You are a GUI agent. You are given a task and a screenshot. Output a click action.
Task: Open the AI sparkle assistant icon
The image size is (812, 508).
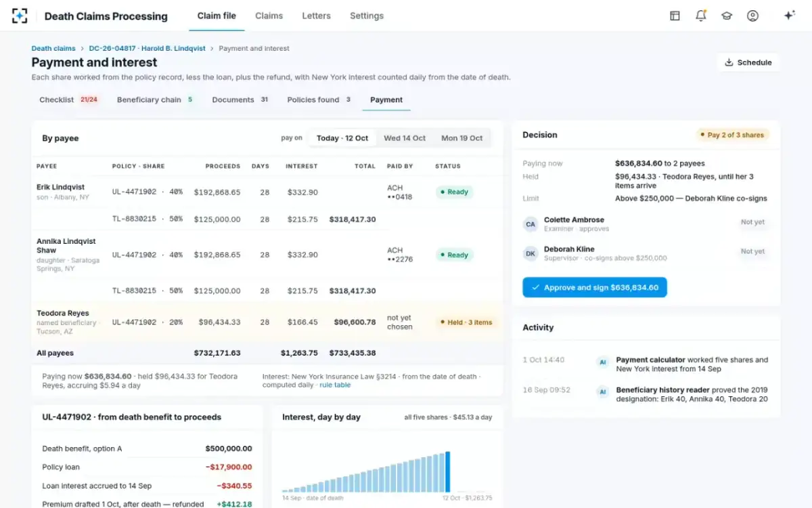[789, 16]
